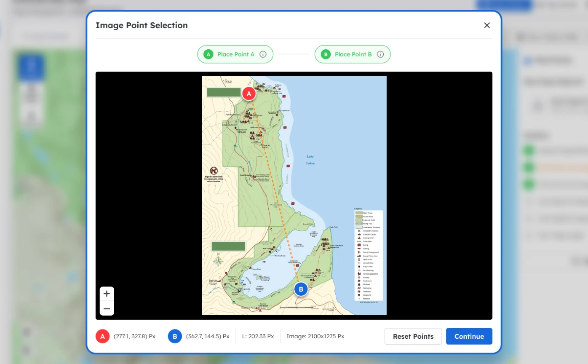This screenshot has height=364, width=588.
Task: Click the red A badge in footer
Action: (x=102, y=336)
